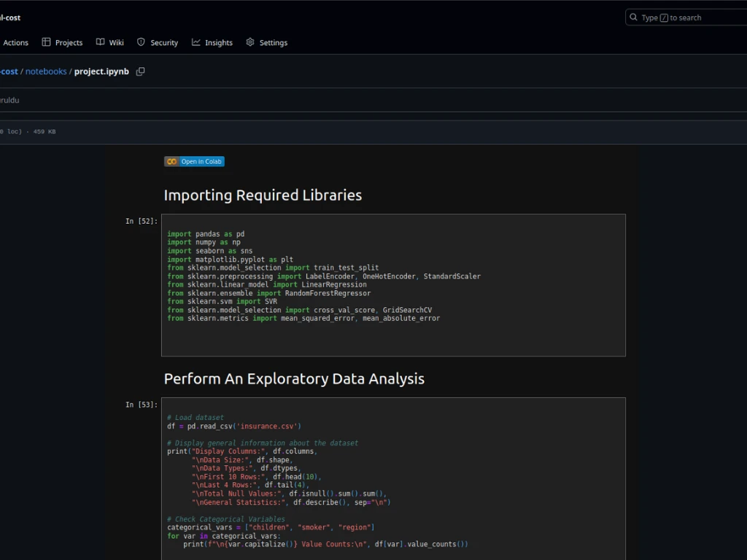Click 'Perform An Exploratory Data Analysis' heading
The height and width of the screenshot is (560, 747).
click(294, 379)
